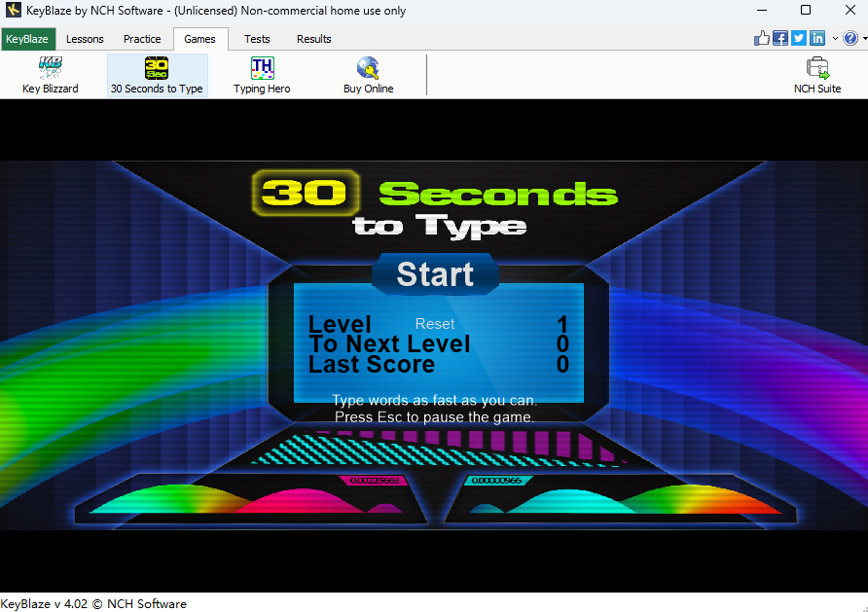This screenshot has height=612, width=868.
Task: Select the Games tab
Action: click(199, 39)
